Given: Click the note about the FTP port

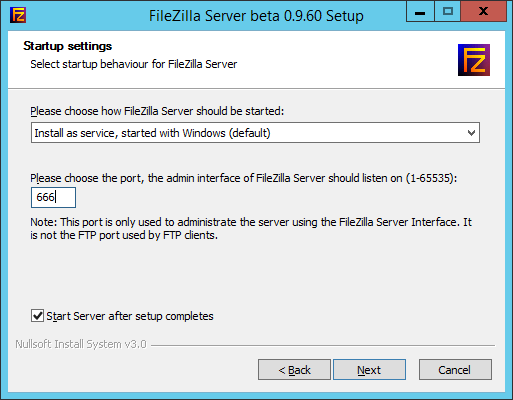Looking at the screenshot, I should click(251, 229).
